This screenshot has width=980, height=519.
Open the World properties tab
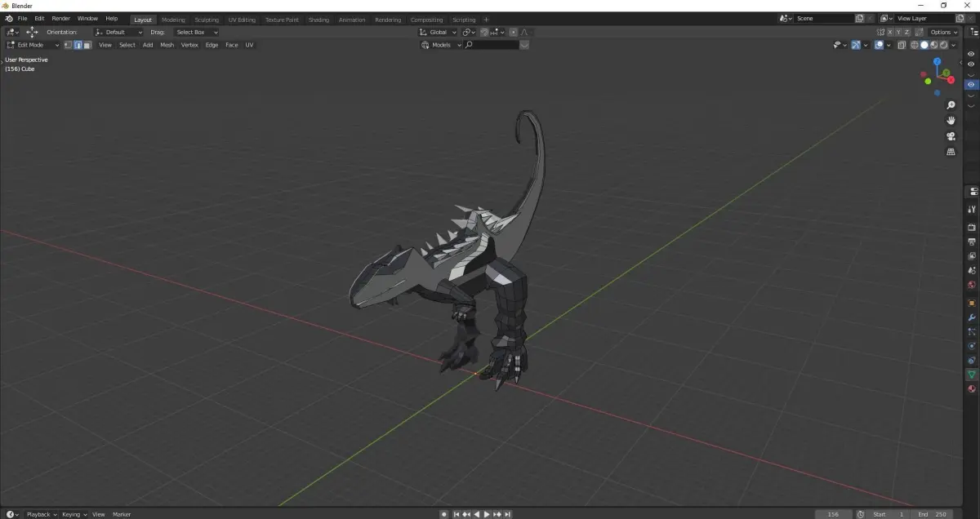coord(972,285)
